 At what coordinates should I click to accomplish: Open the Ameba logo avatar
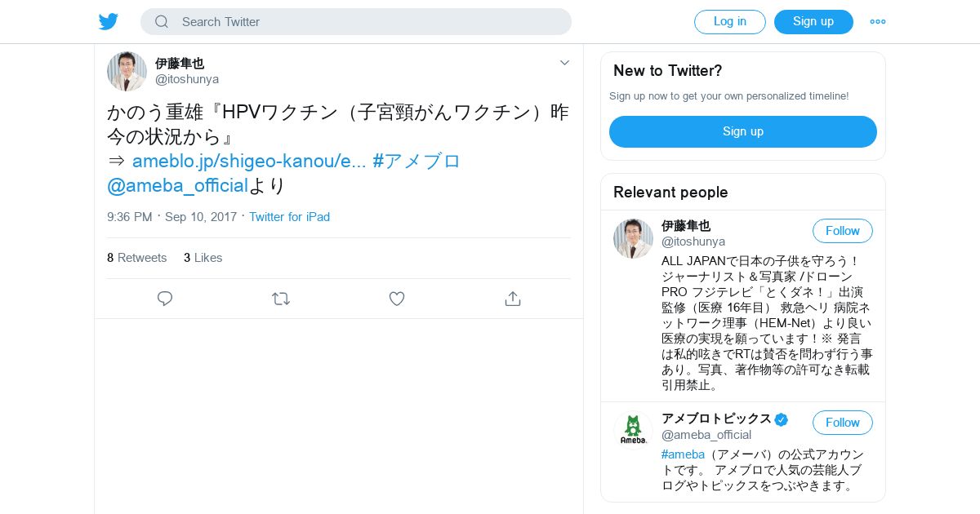tap(633, 430)
